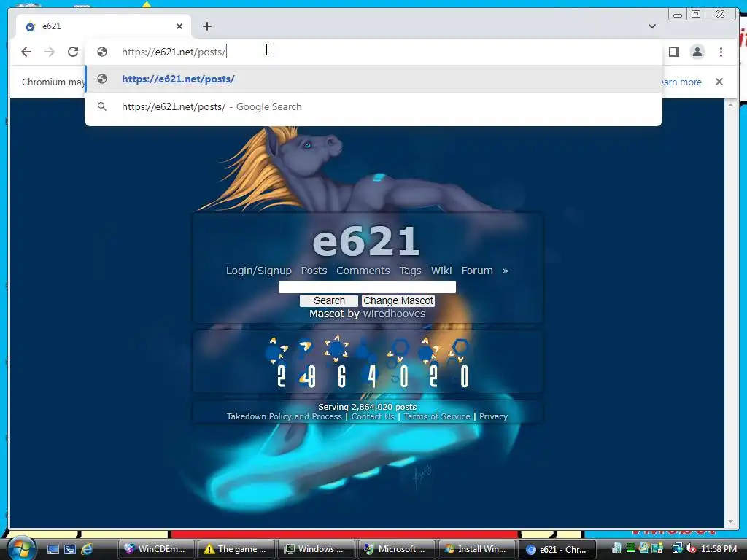Click the 'Serving 2,864,020 posts' text

coord(368,407)
